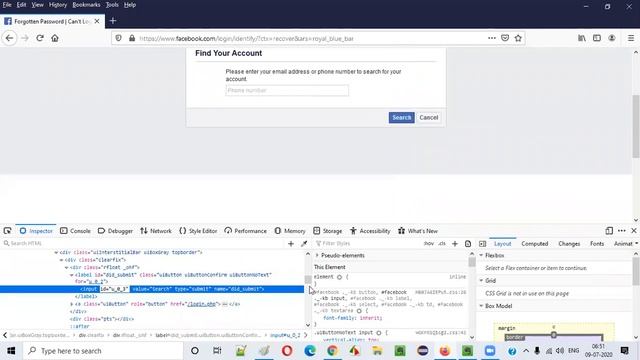Close the developer tools panel
This screenshot has width=640, height=360.
633,231
